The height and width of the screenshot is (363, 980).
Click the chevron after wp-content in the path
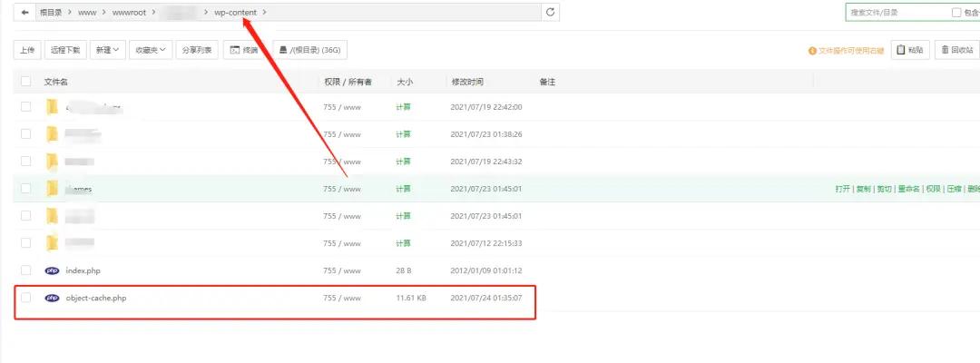(x=264, y=12)
